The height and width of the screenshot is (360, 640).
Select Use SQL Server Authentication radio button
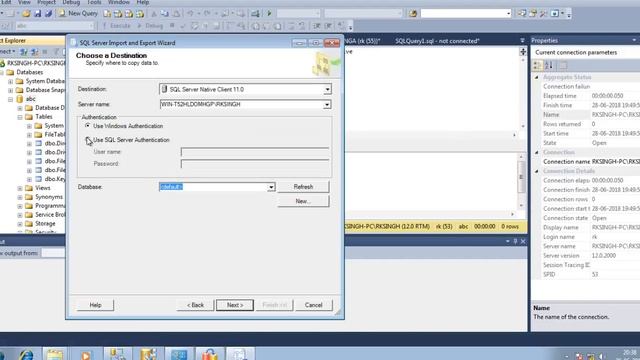pos(87,140)
